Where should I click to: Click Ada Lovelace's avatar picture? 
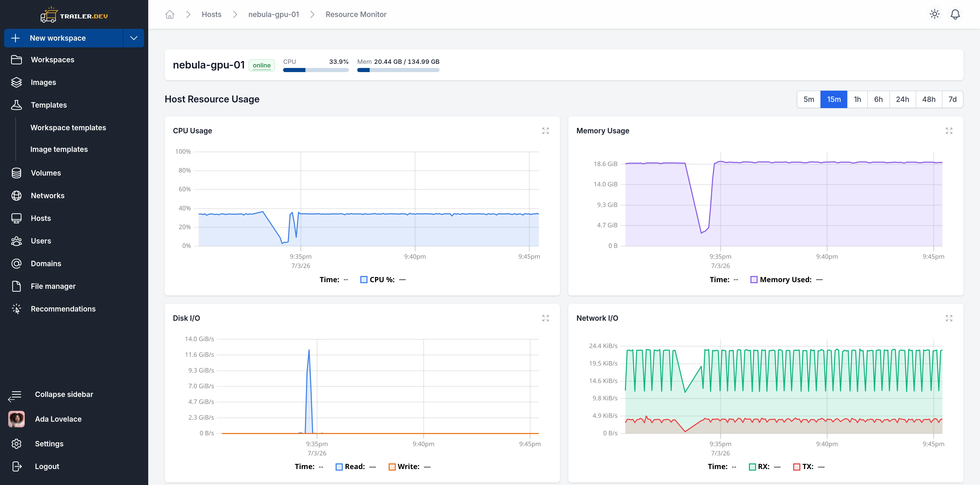point(16,419)
